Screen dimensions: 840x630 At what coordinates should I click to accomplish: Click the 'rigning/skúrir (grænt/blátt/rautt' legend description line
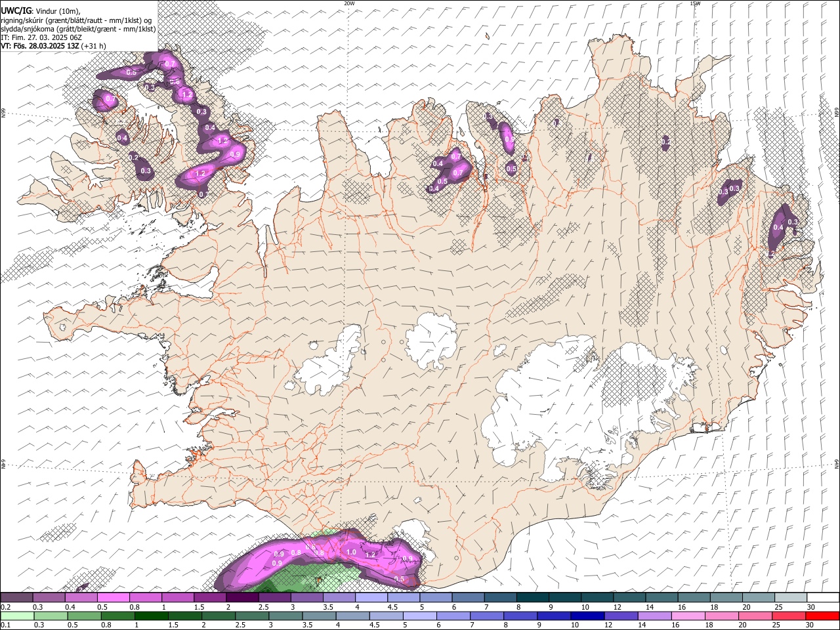pos(76,20)
